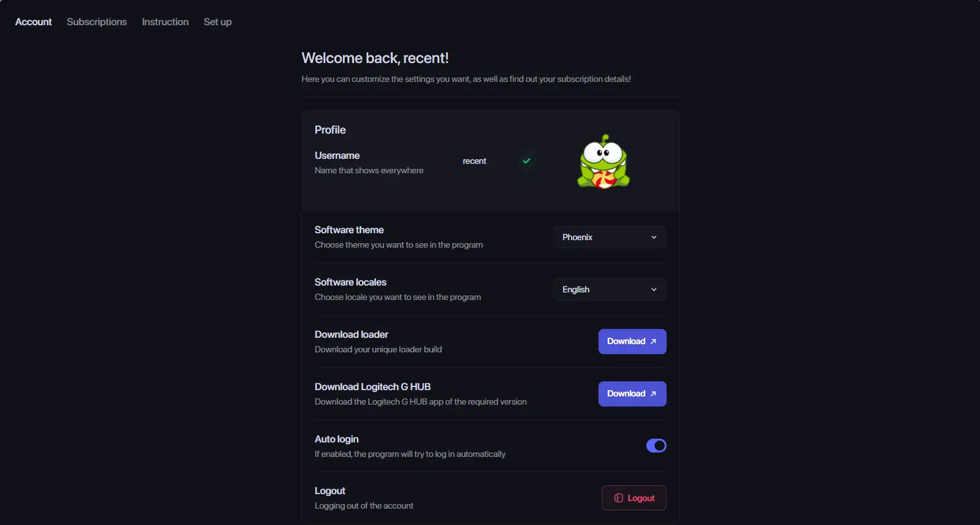Download the Logitech G HUB app

tap(633, 394)
